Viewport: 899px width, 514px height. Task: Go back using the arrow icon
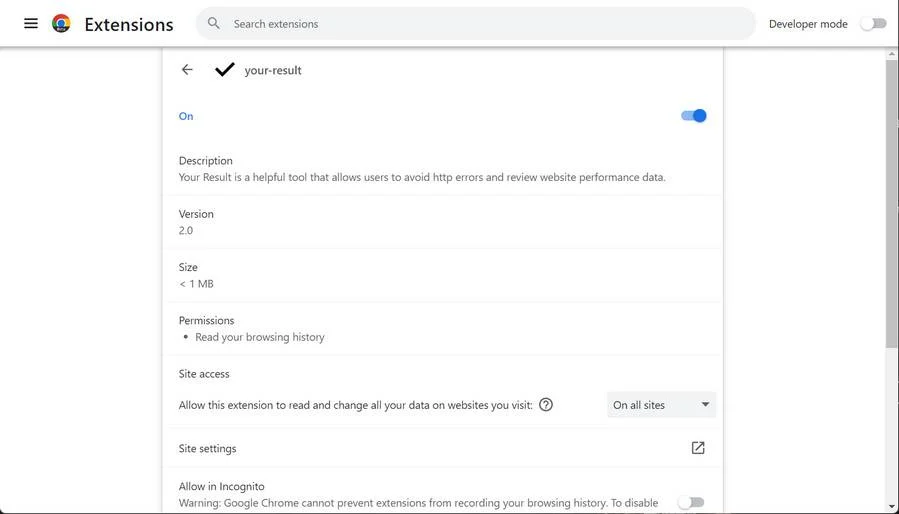[x=187, y=69]
